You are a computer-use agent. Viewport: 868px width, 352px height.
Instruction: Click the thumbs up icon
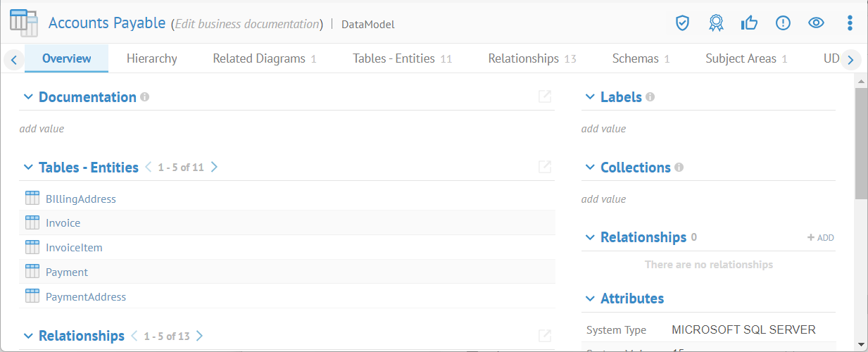(x=749, y=23)
